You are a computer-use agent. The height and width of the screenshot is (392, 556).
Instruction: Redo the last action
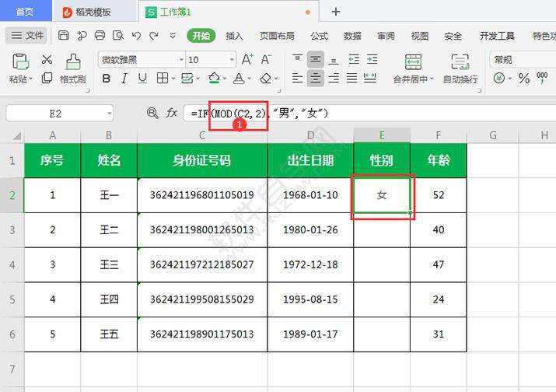tap(154, 36)
